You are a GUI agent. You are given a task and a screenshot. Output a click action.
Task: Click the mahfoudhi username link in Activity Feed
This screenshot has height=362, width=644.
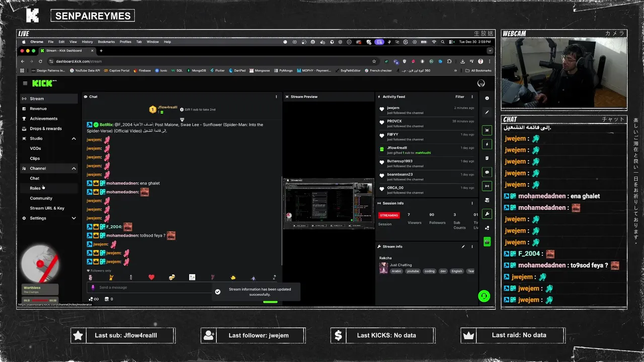coord(423,153)
